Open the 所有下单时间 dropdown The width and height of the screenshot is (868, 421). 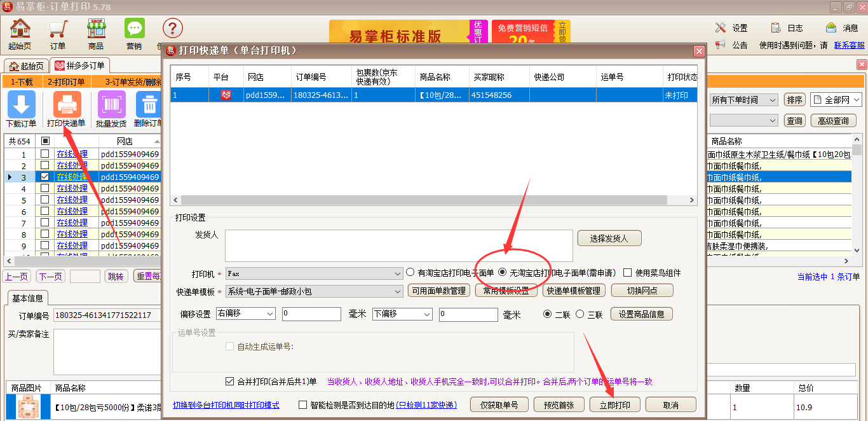pyautogui.click(x=743, y=100)
